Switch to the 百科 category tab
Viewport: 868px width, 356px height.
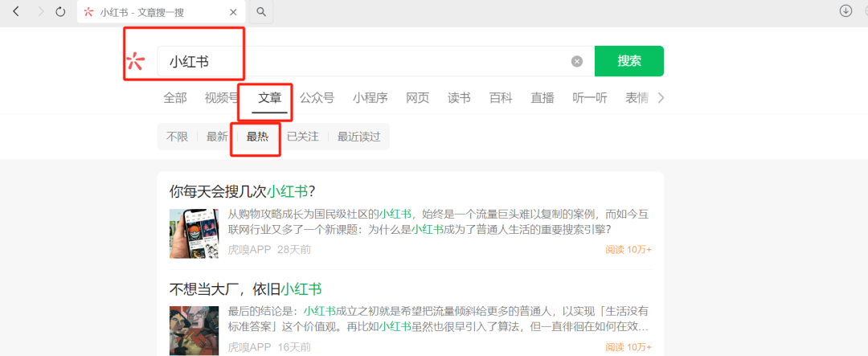click(x=501, y=98)
